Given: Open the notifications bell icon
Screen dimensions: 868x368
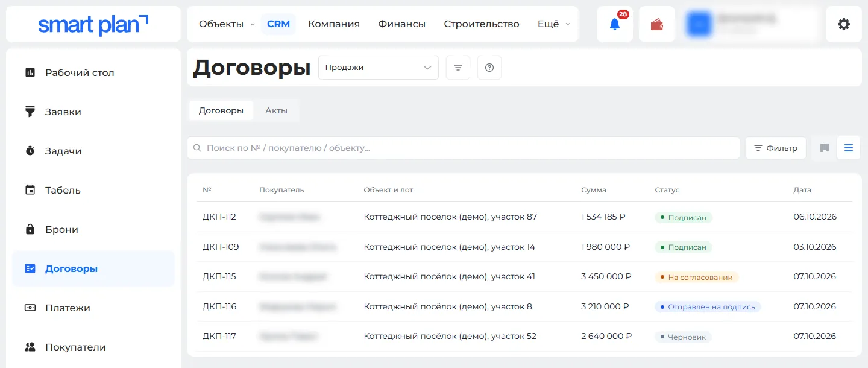Looking at the screenshot, I should (615, 24).
